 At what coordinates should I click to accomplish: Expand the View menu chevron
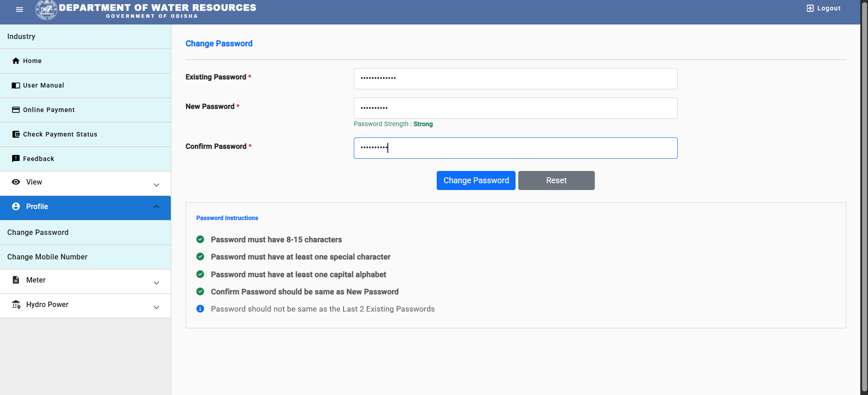[x=156, y=185]
